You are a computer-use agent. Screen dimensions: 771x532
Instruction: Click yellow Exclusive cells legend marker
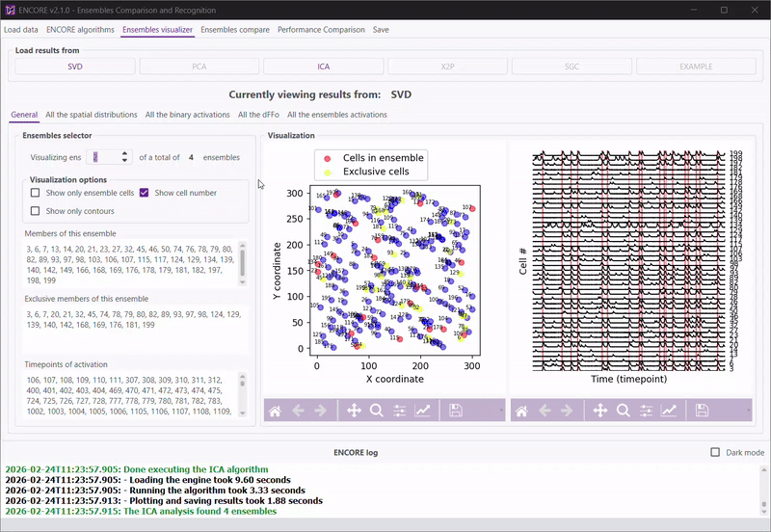327,173
